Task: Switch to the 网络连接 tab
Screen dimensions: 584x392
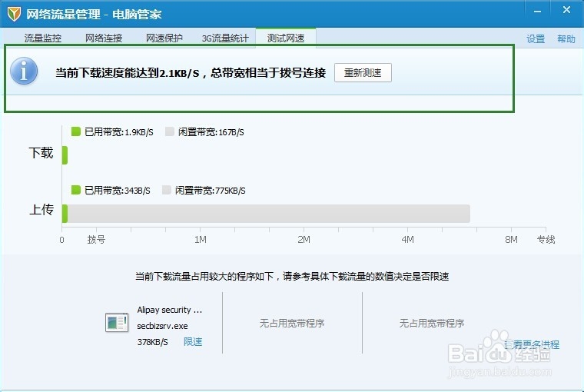Action: [104, 38]
